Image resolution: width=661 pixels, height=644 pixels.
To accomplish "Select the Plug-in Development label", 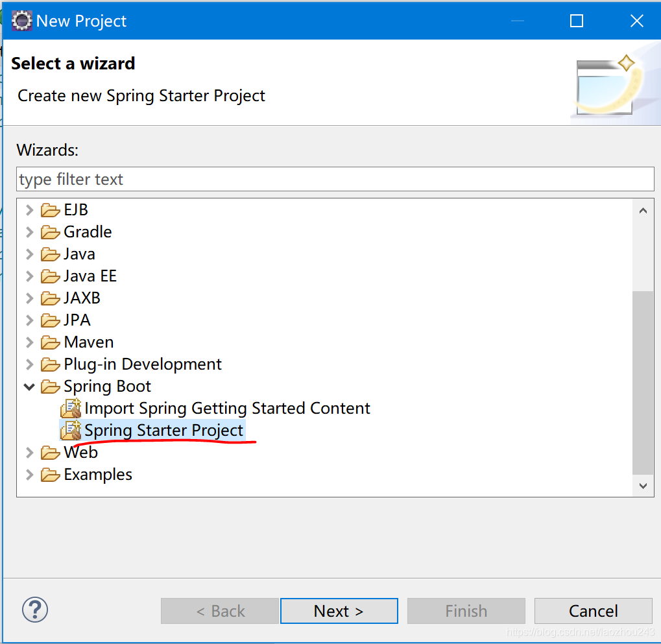I will tap(143, 364).
